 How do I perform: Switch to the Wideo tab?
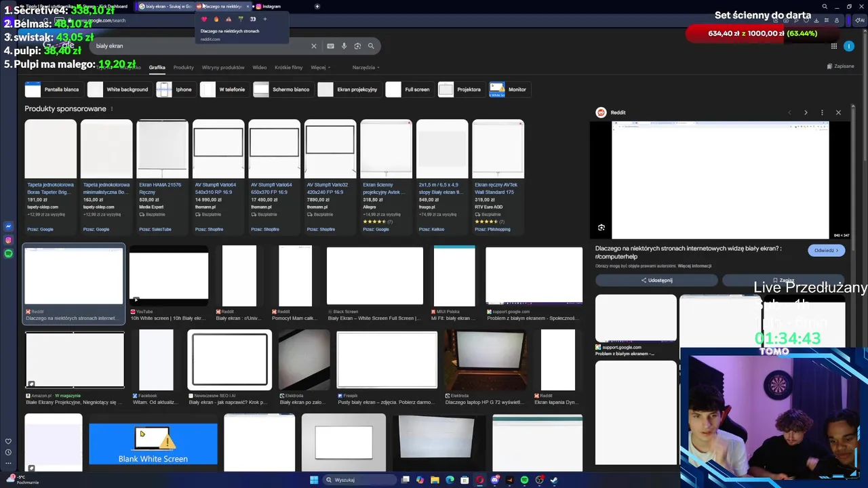coord(260,68)
